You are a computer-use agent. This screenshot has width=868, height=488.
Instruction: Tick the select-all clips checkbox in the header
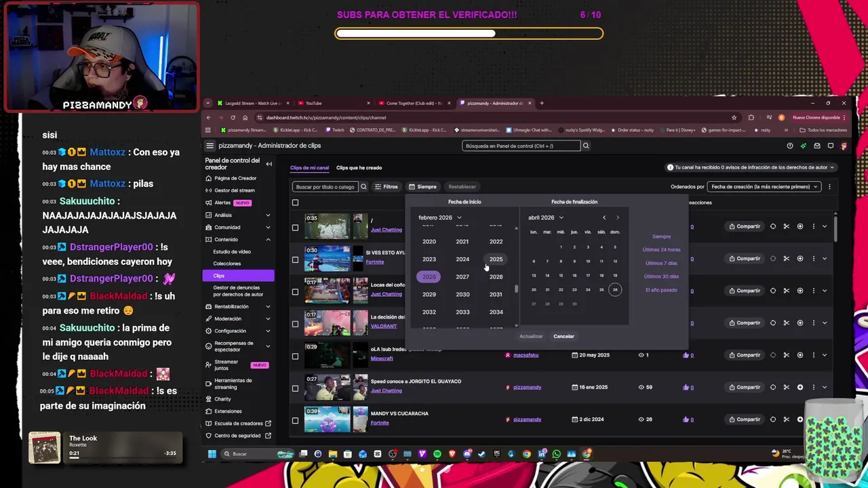(295, 203)
